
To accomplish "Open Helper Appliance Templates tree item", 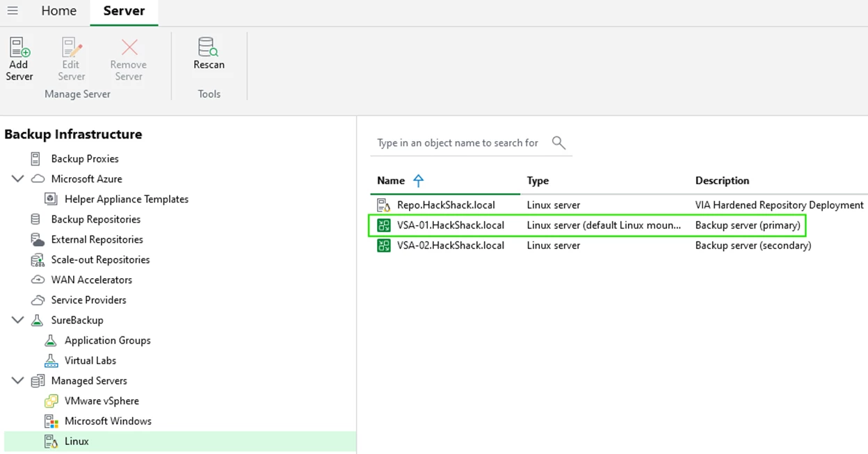I will tap(126, 199).
